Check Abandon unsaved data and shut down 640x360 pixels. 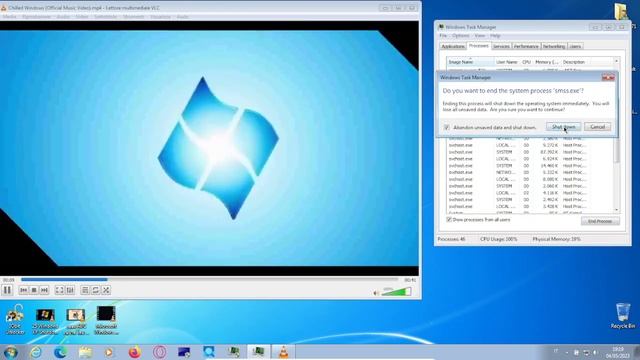click(447, 127)
